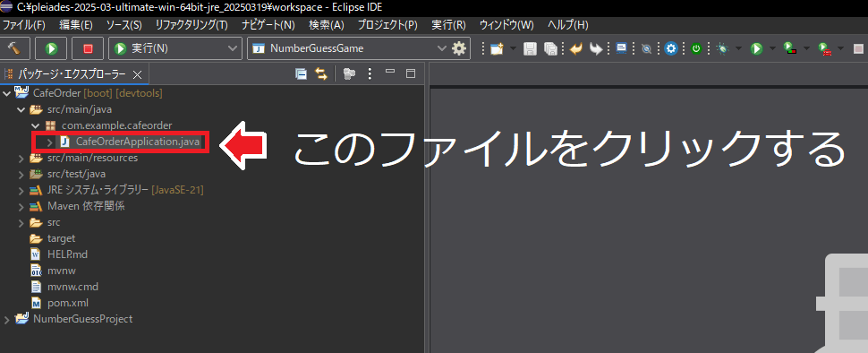
Task: Expand the JRE システム・ライブラリー node
Action: [21, 190]
